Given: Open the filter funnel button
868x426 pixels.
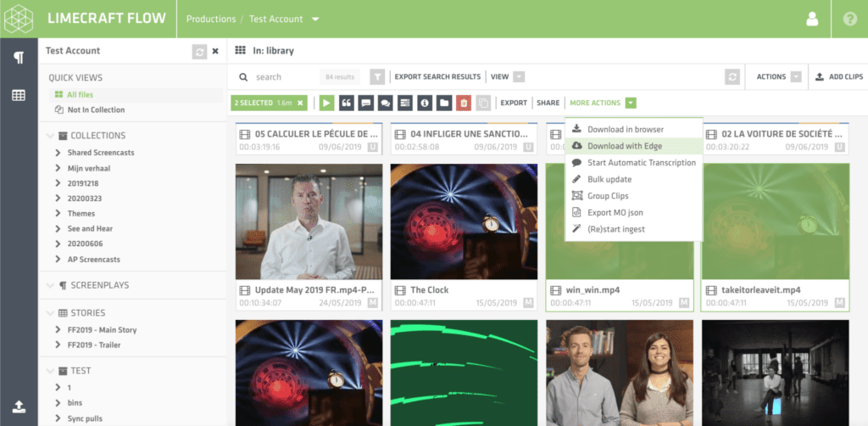Looking at the screenshot, I should (x=377, y=77).
